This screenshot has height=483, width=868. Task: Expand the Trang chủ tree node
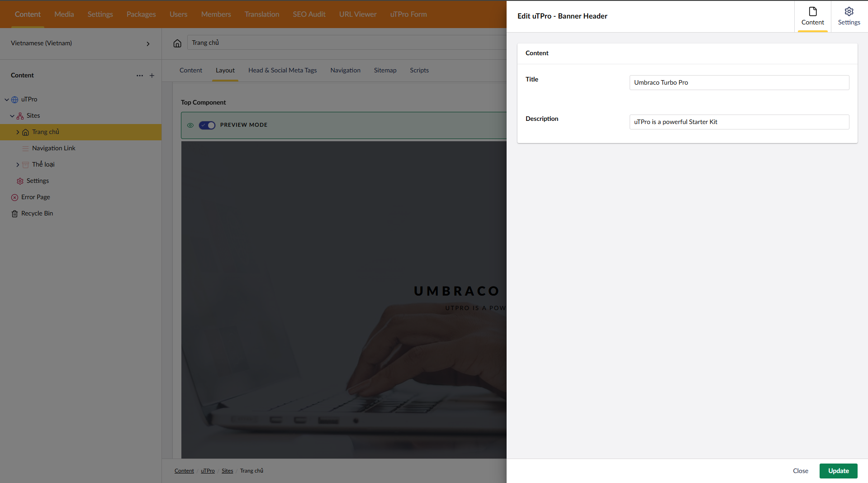pyautogui.click(x=18, y=132)
